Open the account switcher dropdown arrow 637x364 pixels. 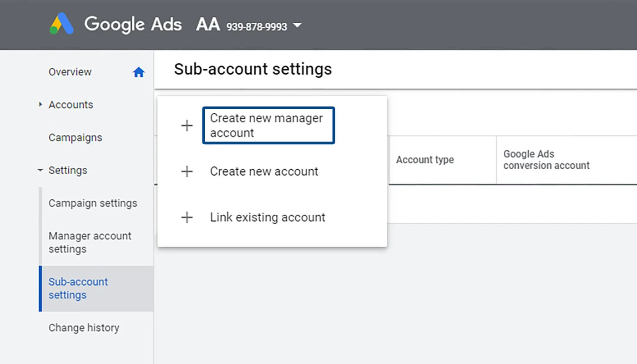(297, 25)
